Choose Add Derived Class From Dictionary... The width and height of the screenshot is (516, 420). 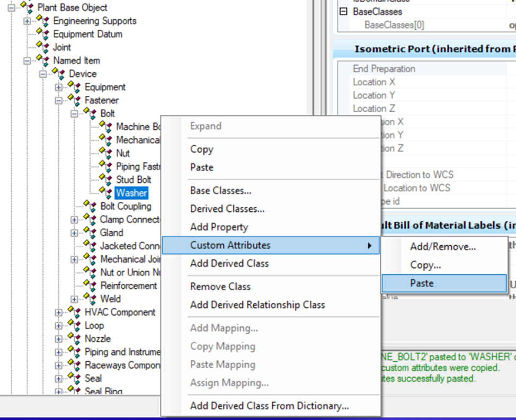(270, 406)
